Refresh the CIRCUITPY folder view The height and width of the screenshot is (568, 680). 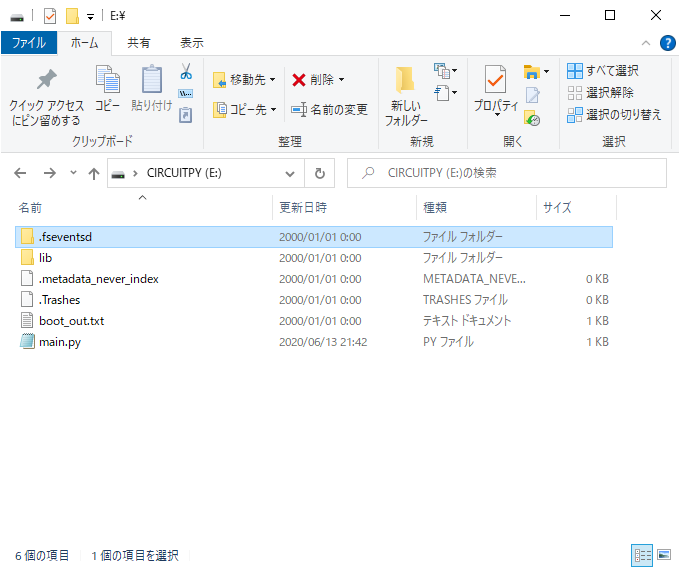(319, 173)
